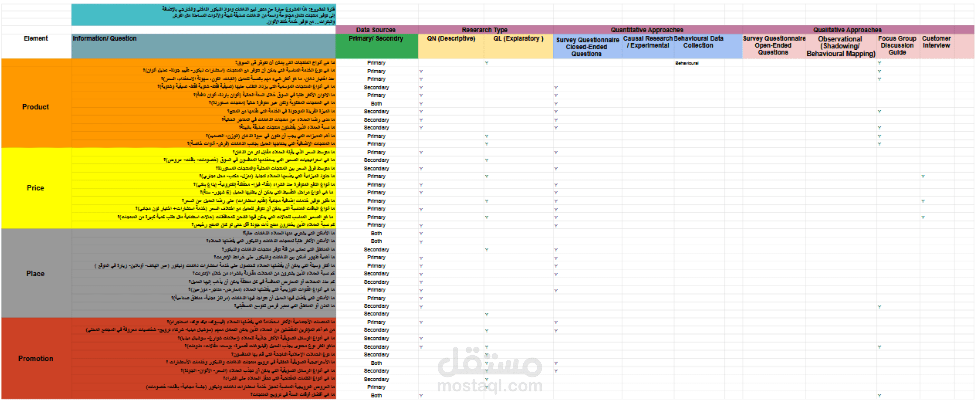Click the gray Place element cell
The height and width of the screenshot is (403, 980).
point(36,274)
